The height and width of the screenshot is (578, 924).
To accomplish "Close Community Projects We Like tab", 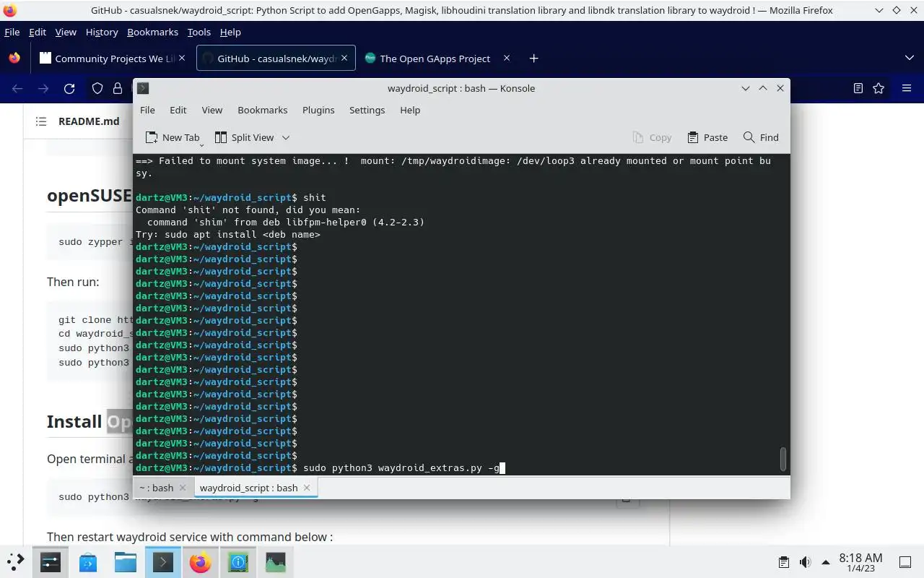I will click(x=182, y=59).
